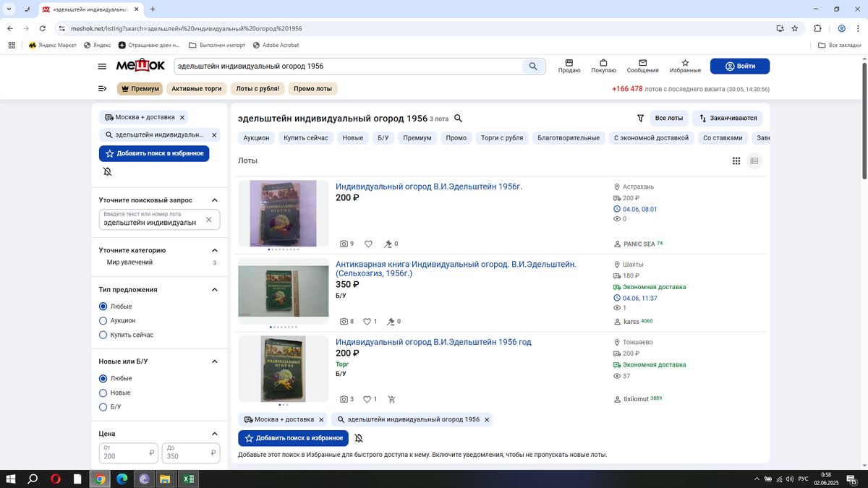Click the price 'До' input field

191,453
